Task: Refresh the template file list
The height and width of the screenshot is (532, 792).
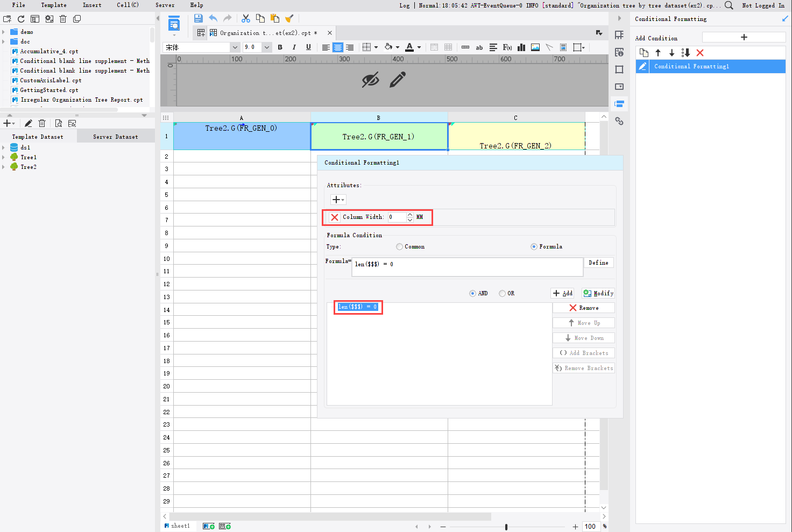Action: pos(20,18)
